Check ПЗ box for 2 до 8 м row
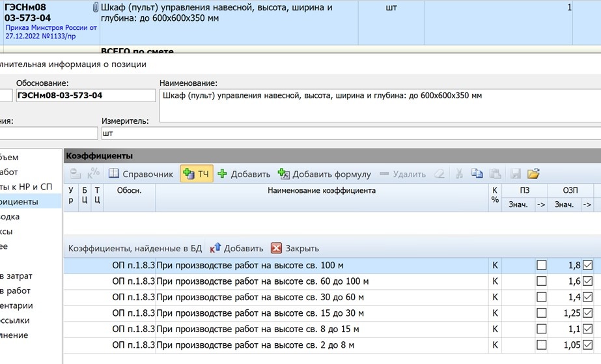Screen dimensions: 601x364 [541, 345]
